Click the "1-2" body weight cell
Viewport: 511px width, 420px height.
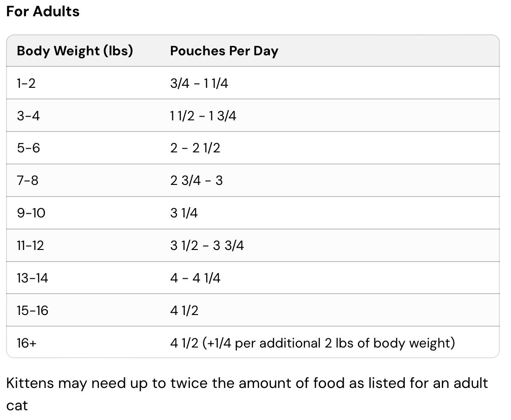click(26, 84)
